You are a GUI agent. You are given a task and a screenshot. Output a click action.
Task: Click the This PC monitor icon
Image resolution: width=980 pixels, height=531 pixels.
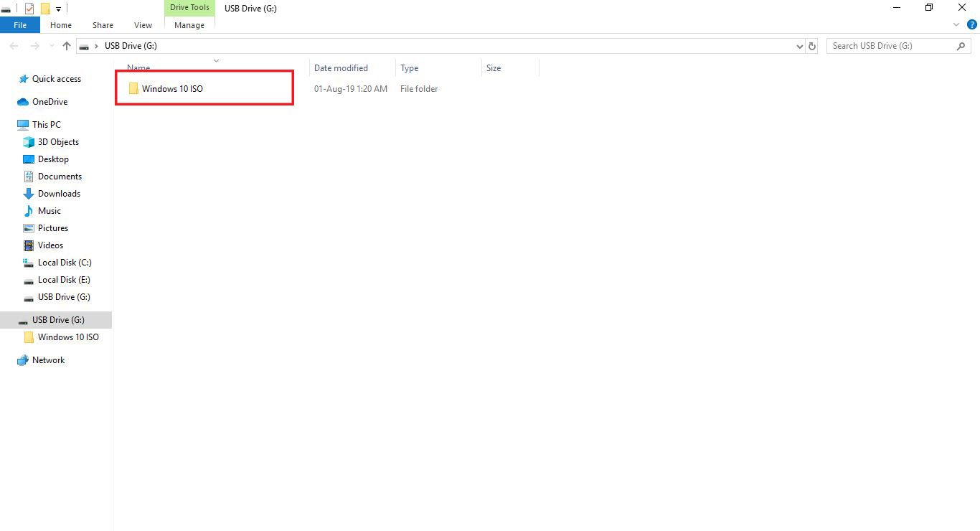(23, 125)
